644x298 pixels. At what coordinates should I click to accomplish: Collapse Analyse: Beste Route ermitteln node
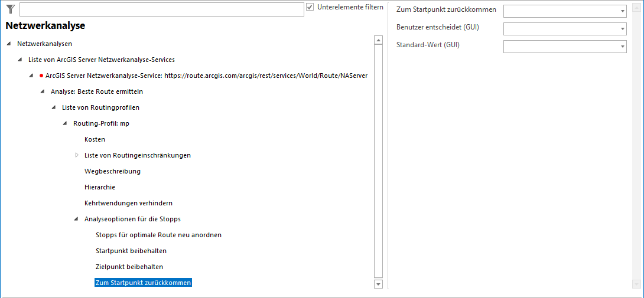coord(43,91)
